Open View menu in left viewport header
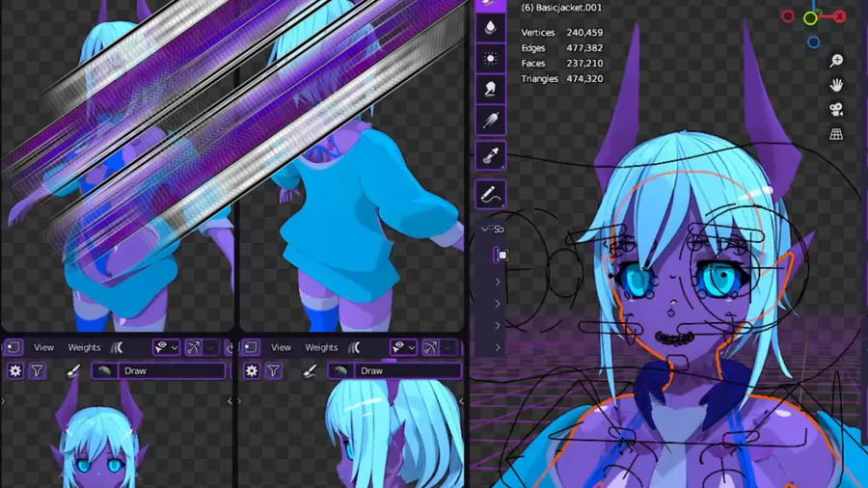 tap(43, 347)
